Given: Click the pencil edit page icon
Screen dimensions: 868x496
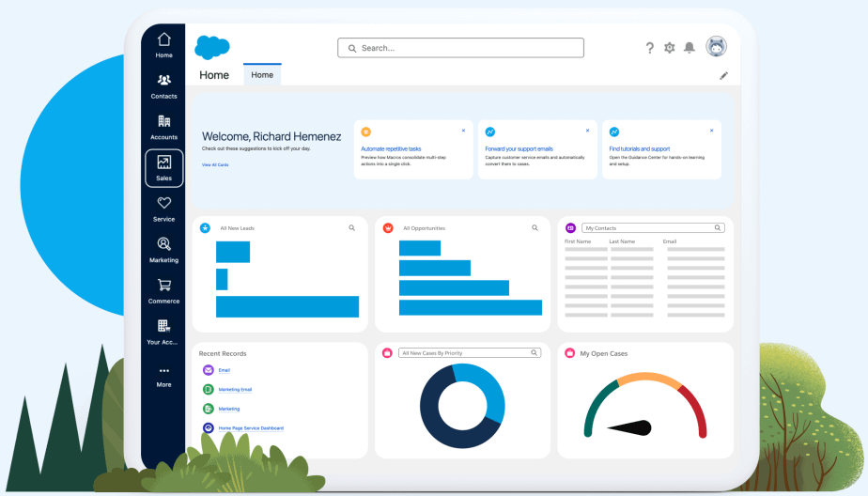Looking at the screenshot, I should [723, 76].
